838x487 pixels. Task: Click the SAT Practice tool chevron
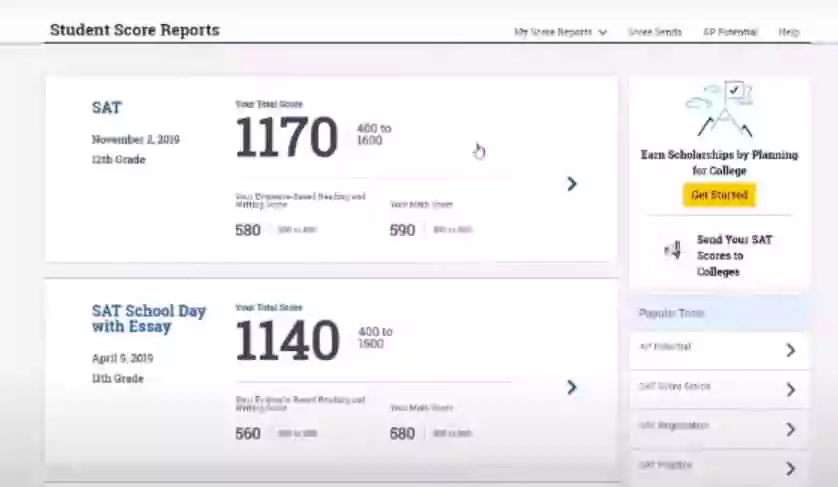point(790,468)
